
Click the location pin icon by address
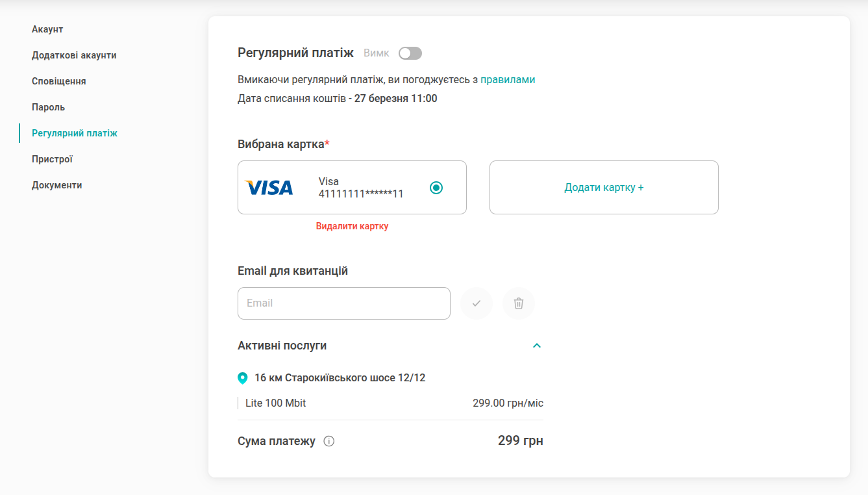point(243,378)
